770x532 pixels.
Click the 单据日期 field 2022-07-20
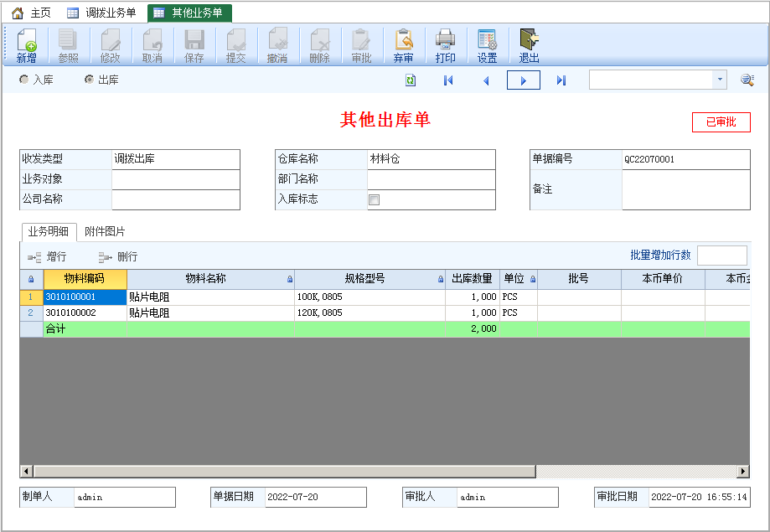pos(316,497)
